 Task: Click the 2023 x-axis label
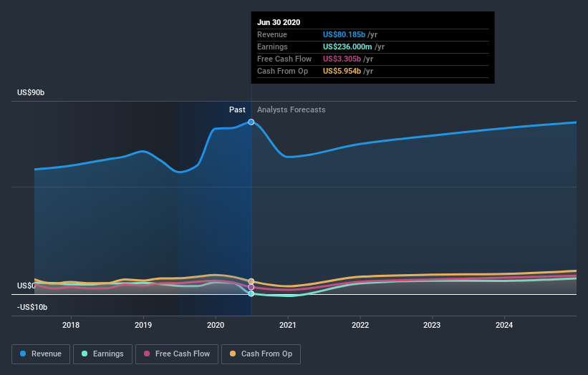(x=432, y=325)
